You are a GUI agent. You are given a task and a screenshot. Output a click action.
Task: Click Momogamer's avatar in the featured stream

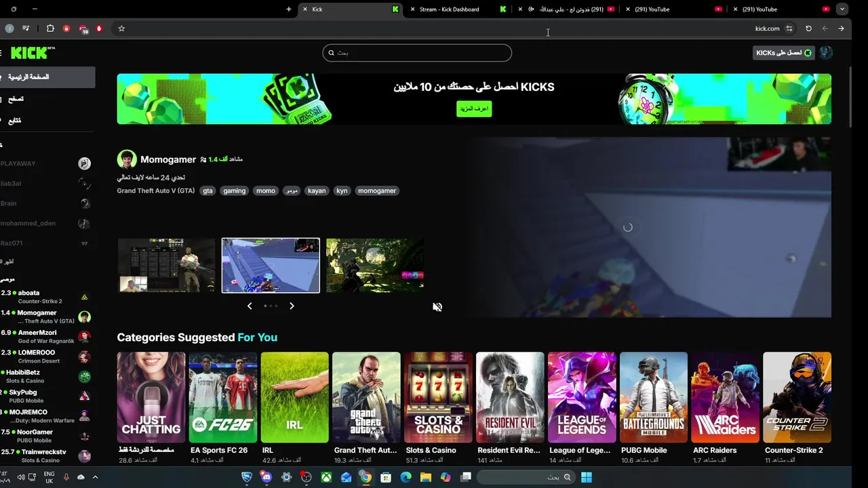[x=127, y=159]
